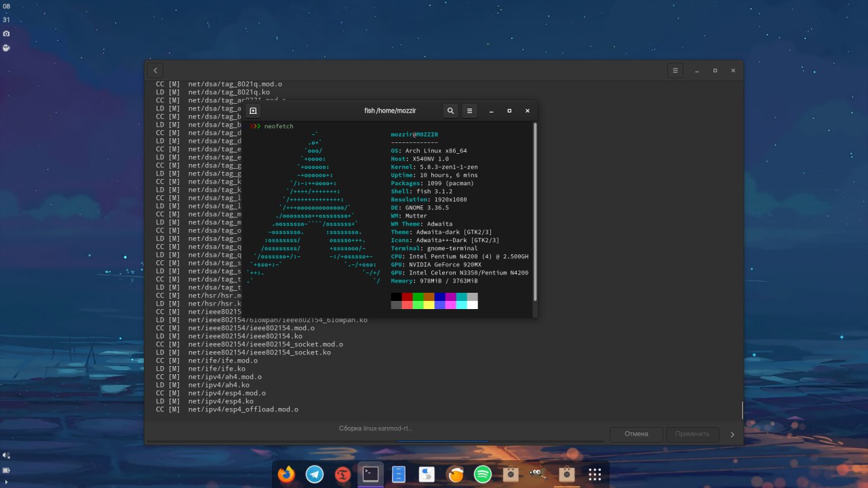This screenshot has width=868, height=488.
Task: Open the shopping bag icon beside app grid
Action: click(x=567, y=474)
